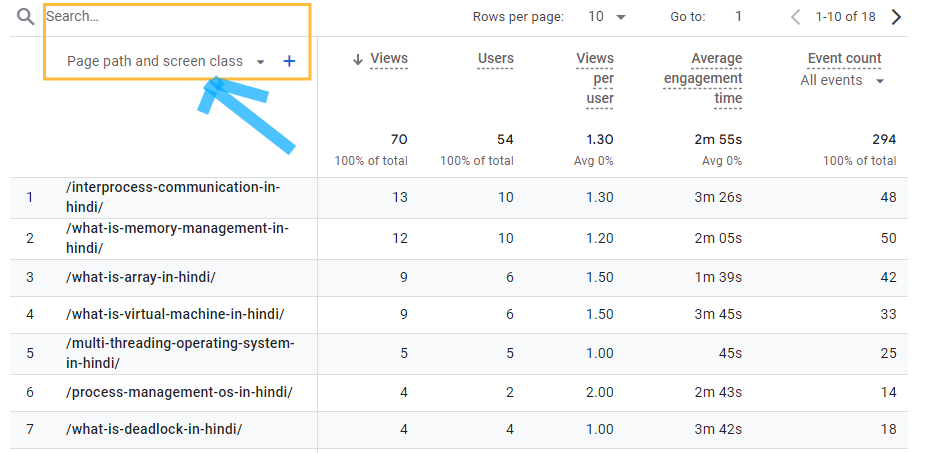This screenshot has height=453, width=929.
Task: Click engagement time 3m 42s cell
Action: pos(718,429)
